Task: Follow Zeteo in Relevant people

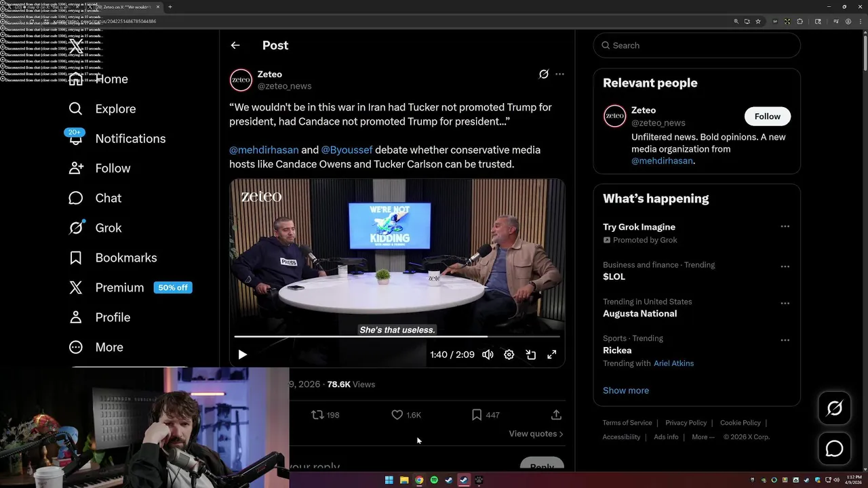Action: point(768,117)
